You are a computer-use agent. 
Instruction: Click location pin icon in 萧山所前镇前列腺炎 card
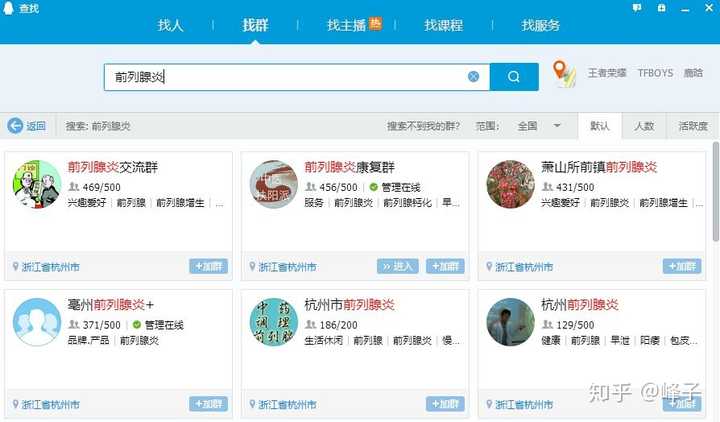[x=489, y=266]
